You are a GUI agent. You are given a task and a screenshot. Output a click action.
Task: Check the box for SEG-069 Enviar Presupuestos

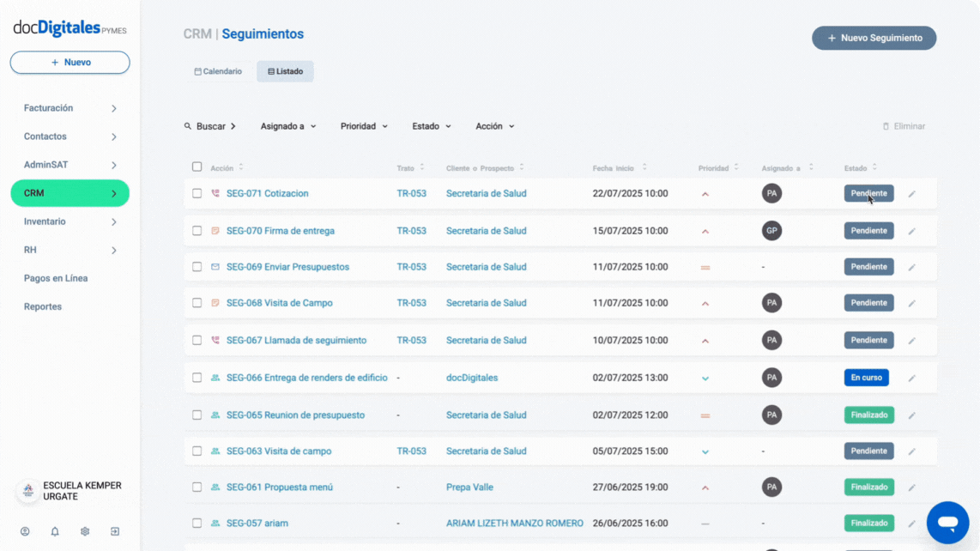pos(197,266)
